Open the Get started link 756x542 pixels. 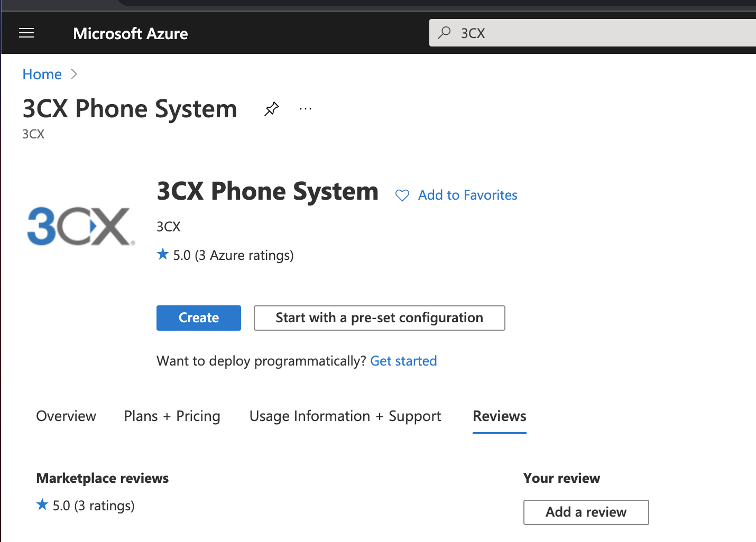point(403,361)
